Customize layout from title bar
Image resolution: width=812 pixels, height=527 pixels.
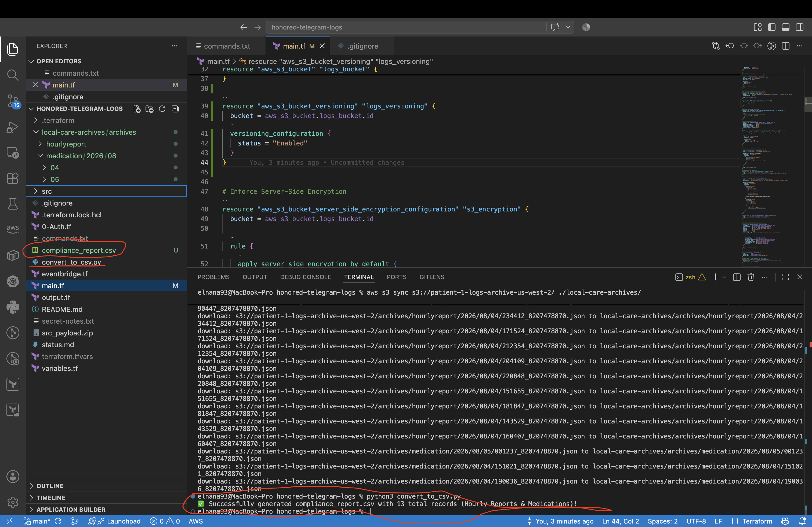(x=757, y=27)
